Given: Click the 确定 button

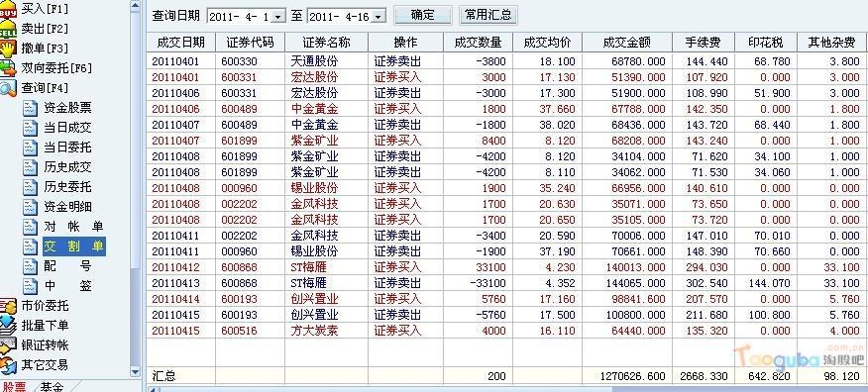Looking at the screenshot, I should [423, 16].
